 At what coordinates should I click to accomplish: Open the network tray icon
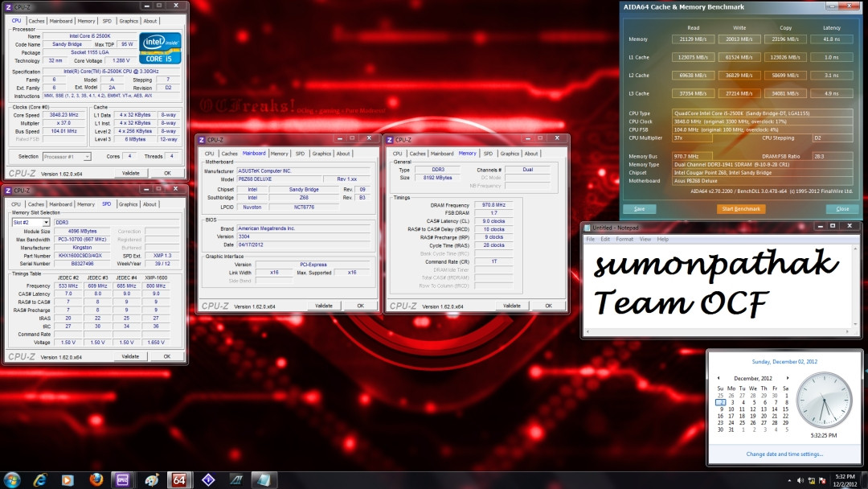[812, 480]
